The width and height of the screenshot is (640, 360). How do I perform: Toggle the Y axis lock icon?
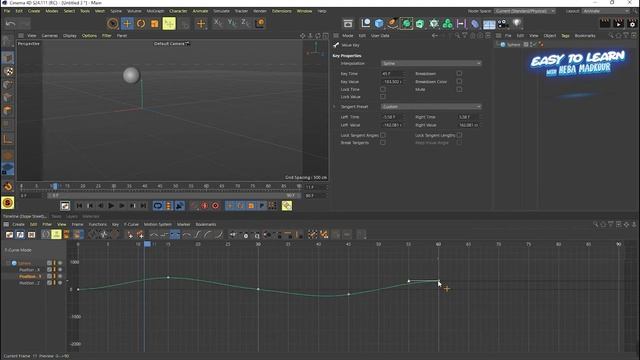coord(231,23)
